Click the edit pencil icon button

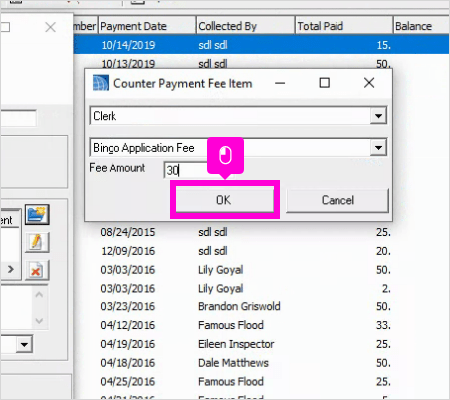37,242
